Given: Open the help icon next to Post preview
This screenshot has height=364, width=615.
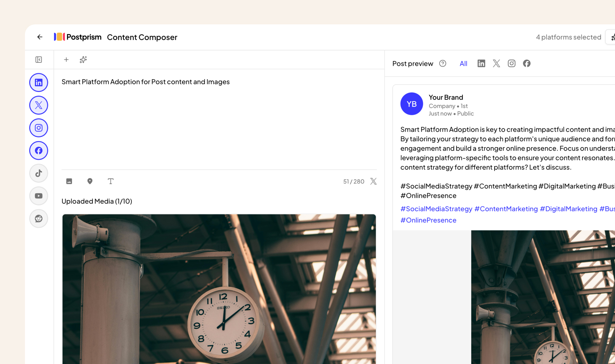Looking at the screenshot, I should tap(443, 63).
